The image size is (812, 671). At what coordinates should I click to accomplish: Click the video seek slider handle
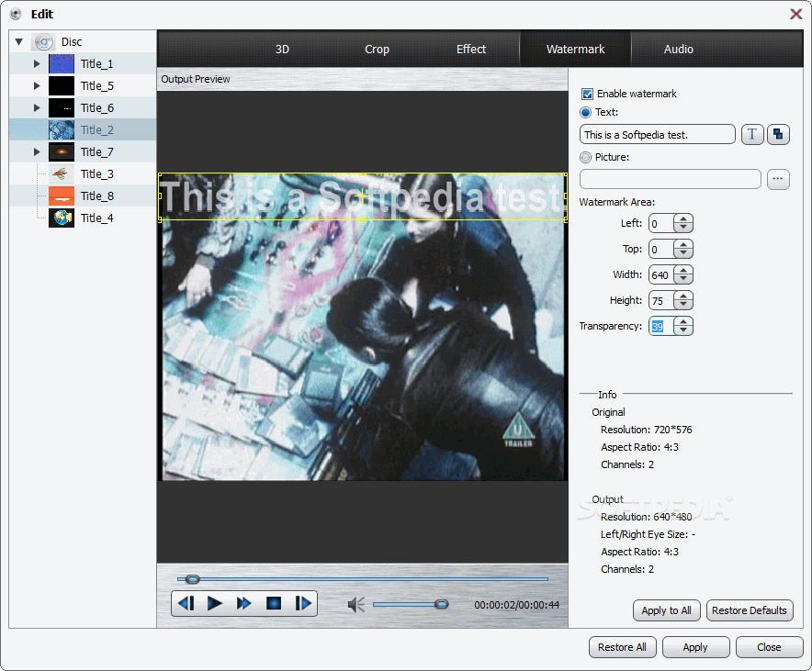coord(192,579)
